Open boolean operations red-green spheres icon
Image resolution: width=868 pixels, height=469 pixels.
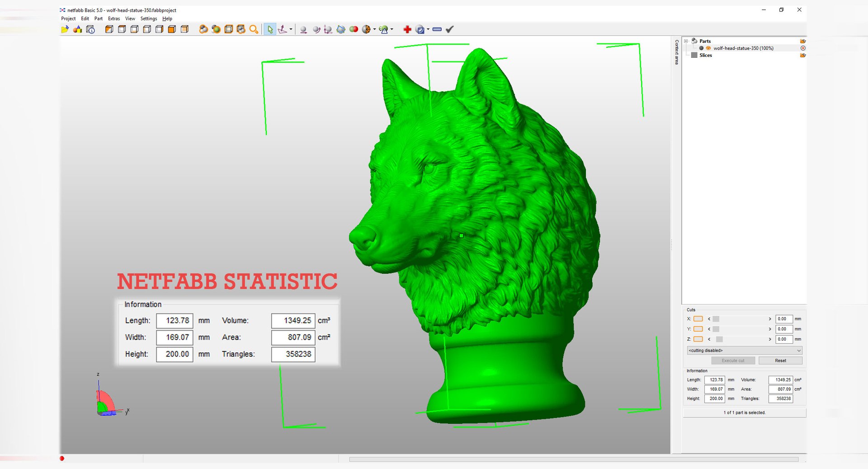click(x=354, y=29)
